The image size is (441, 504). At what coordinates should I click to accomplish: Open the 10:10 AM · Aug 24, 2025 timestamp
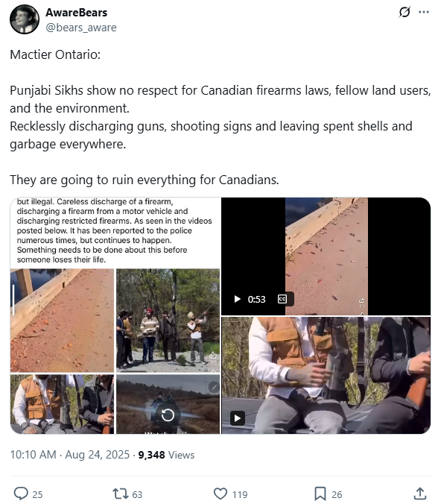tap(70, 455)
